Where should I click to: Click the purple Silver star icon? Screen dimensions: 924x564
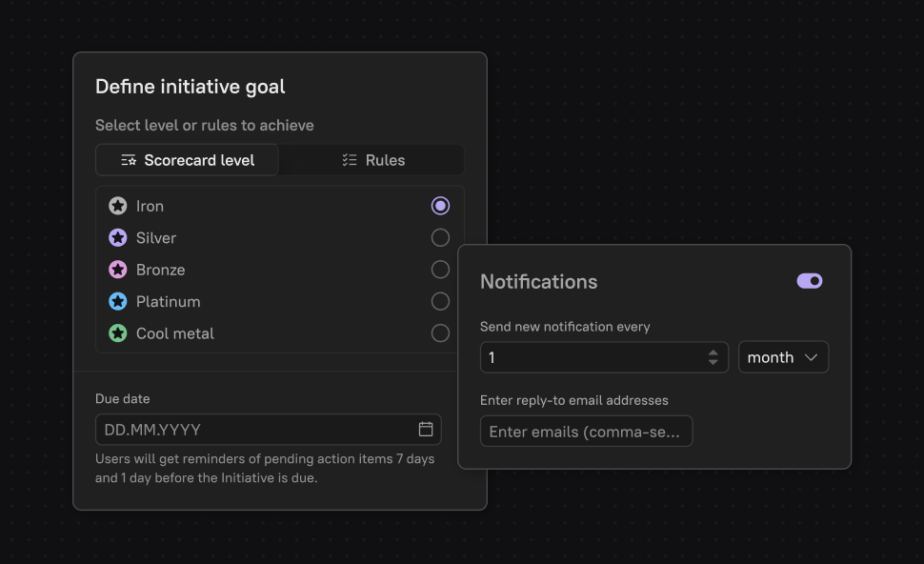coord(118,238)
